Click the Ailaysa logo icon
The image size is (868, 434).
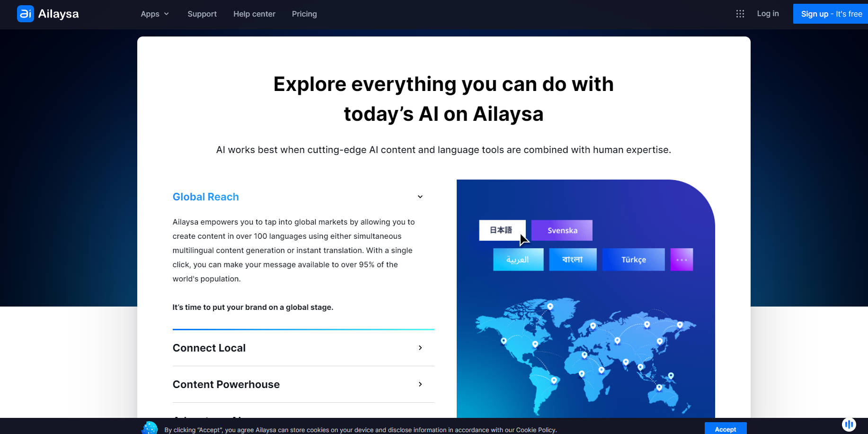tap(25, 14)
